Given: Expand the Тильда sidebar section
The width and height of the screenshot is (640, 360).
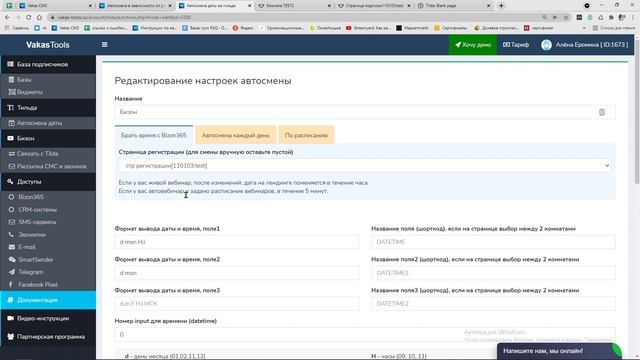Looking at the screenshot, I should point(48,108).
